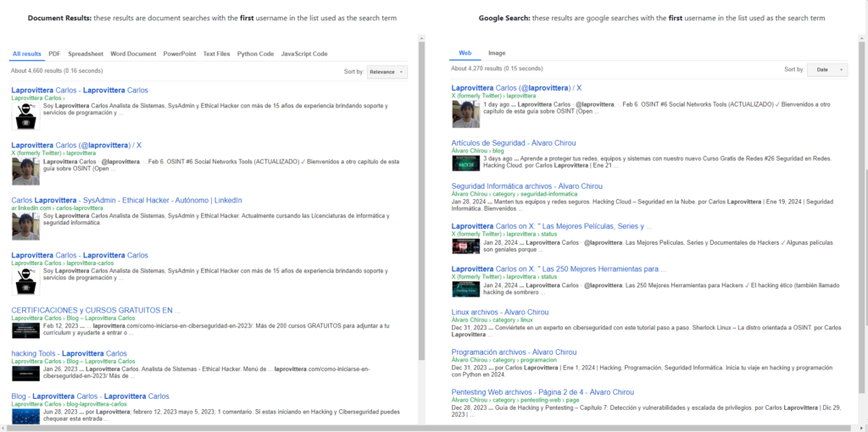Click 250 Mejores Herramientas thumbnail
Image resolution: width=868 pixels, height=432 pixels.
click(465, 290)
